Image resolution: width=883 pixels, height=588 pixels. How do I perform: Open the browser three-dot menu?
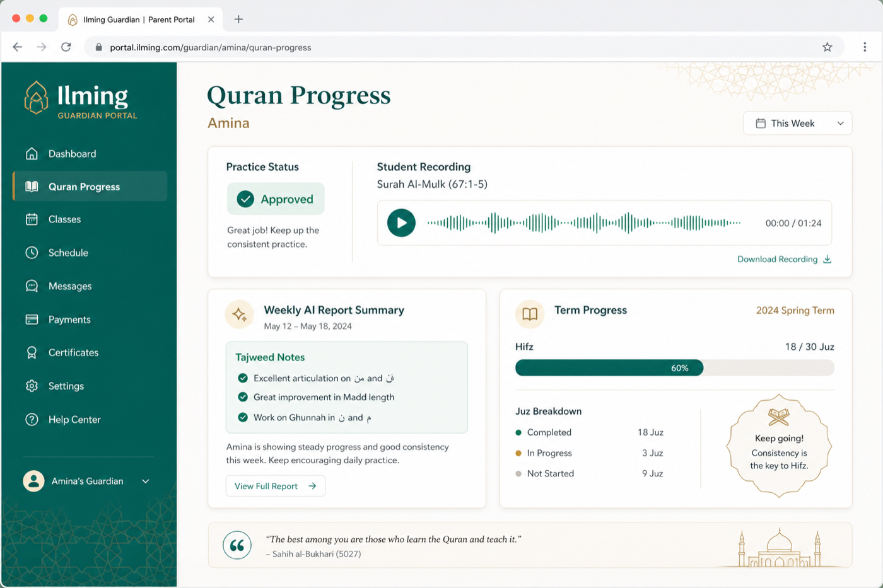tap(865, 47)
